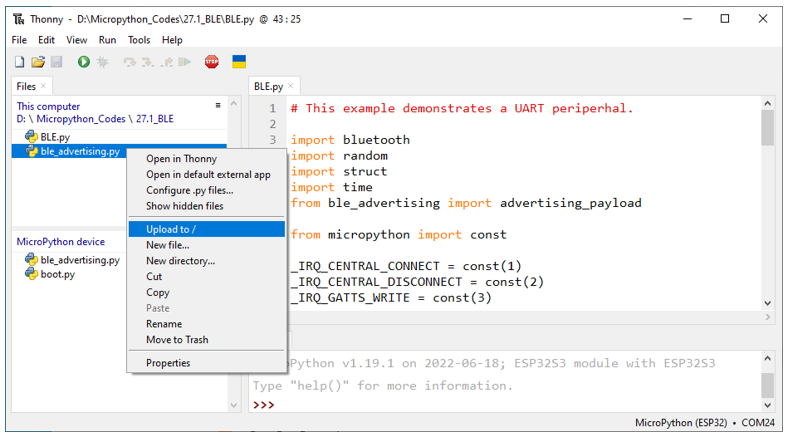Open the Edit menu
This screenshot has height=438, width=789.
tap(46, 40)
